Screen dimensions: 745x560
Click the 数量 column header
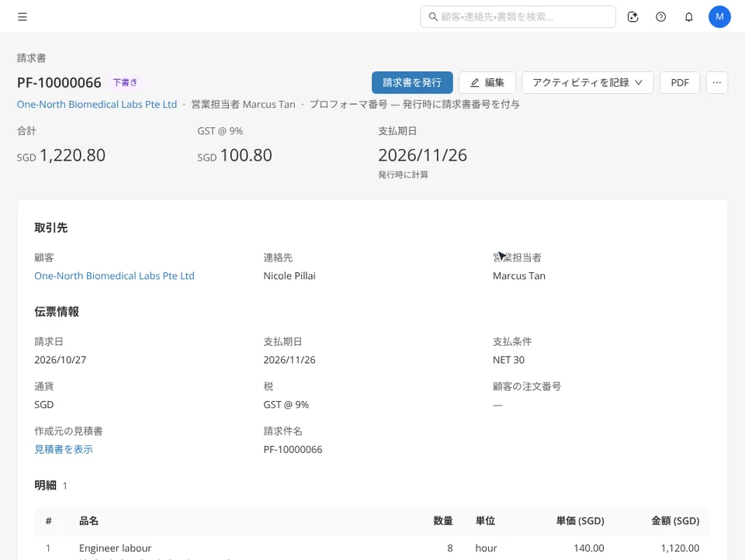pos(443,521)
